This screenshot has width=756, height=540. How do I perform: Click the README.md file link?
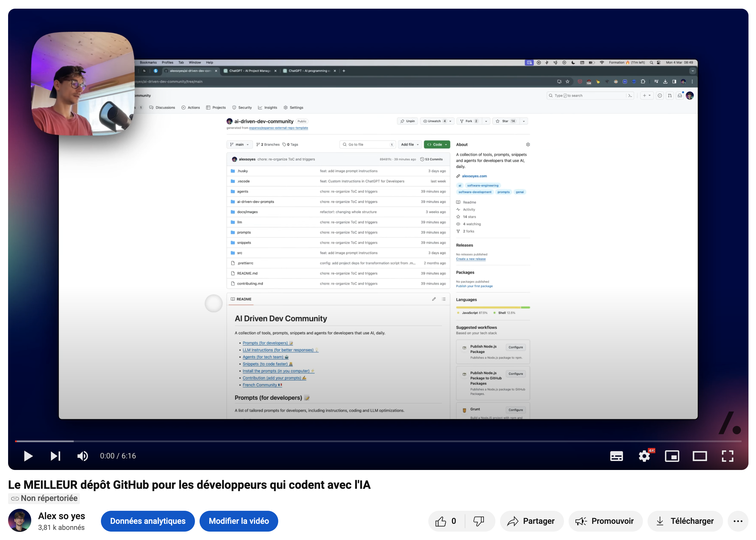248,273
